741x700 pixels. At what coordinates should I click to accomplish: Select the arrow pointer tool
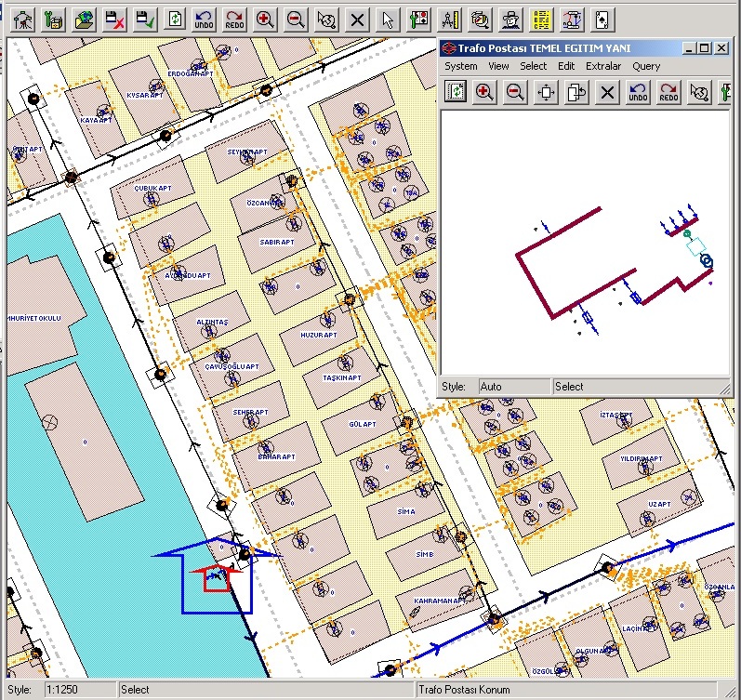coord(388,20)
